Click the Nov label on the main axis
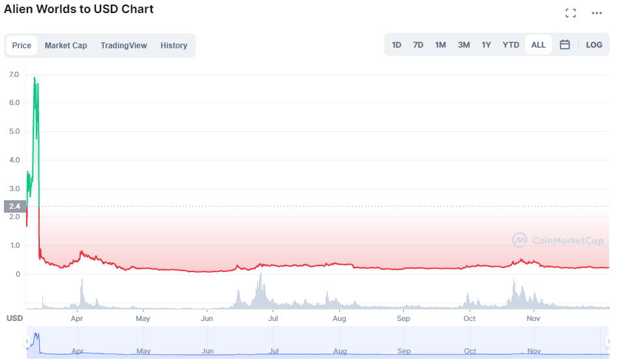619x364 pixels. tap(534, 318)
